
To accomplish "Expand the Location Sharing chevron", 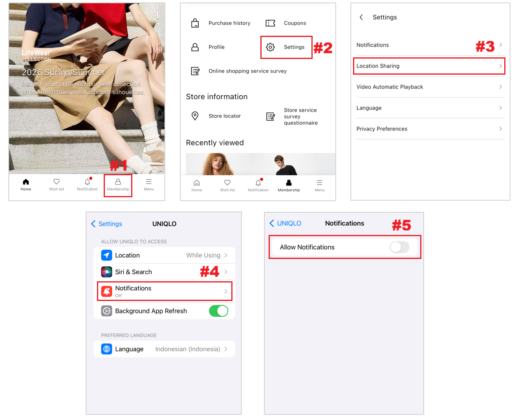I will [500, 66].
